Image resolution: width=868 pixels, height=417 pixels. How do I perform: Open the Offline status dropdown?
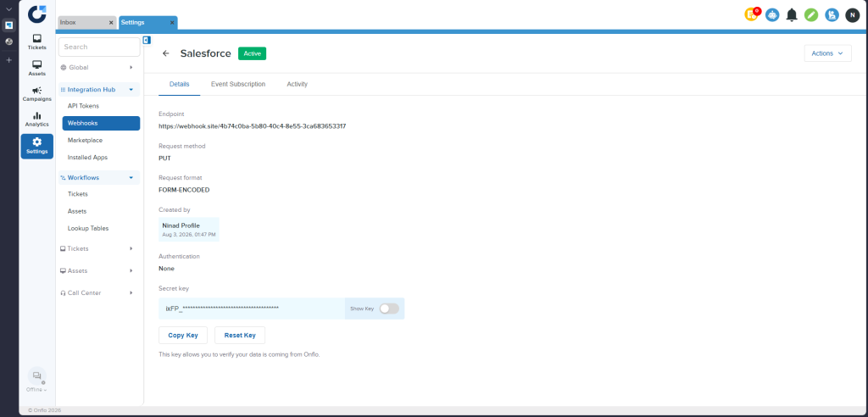[36, 389]
